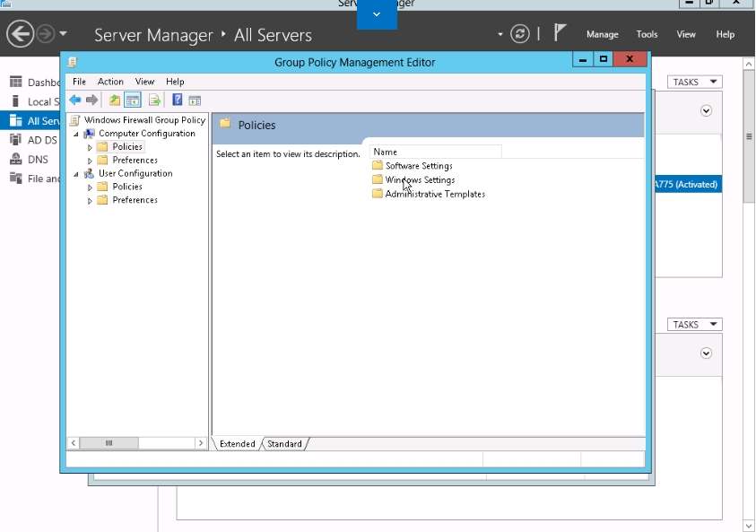Click the Group Policy Management Editor title icon

coord(73,62)
